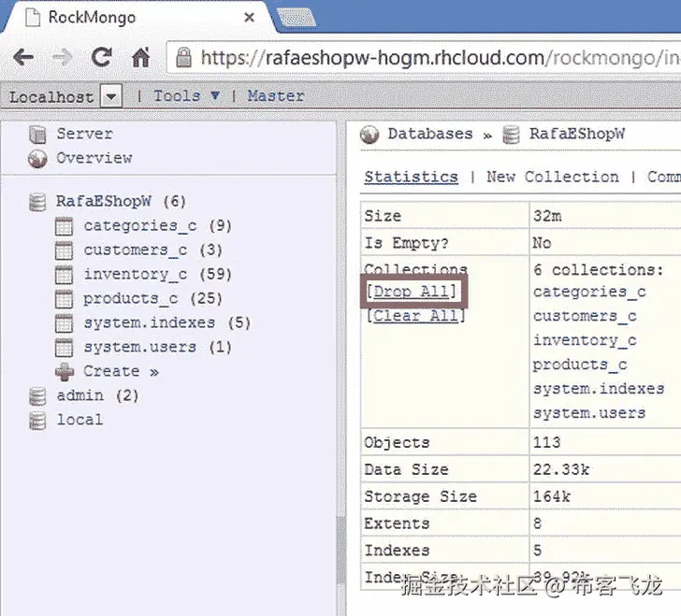Click the system.indexes collection table icon
This screenshot has height=616, width=681.
(x=64, y=323)
